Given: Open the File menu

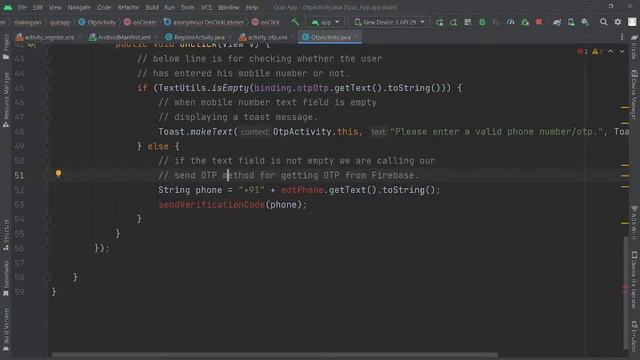Looking at the screenshot, I should (22, 7).
